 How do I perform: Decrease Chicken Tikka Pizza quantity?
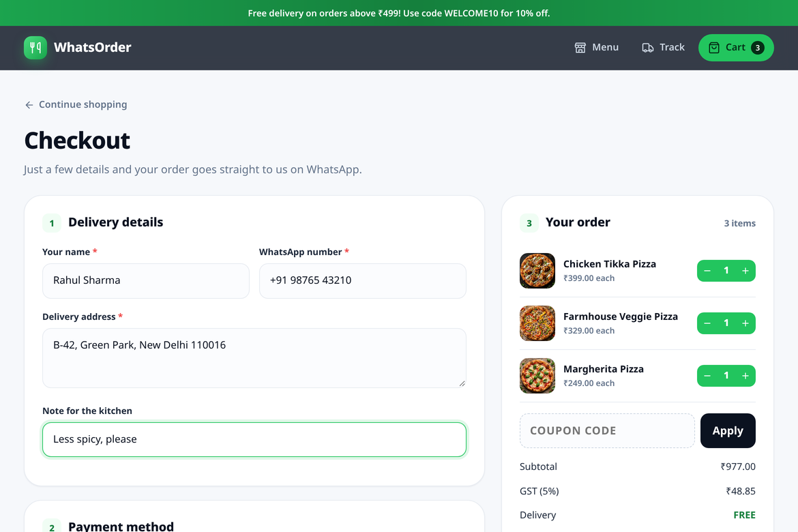[x=707, y=271]
